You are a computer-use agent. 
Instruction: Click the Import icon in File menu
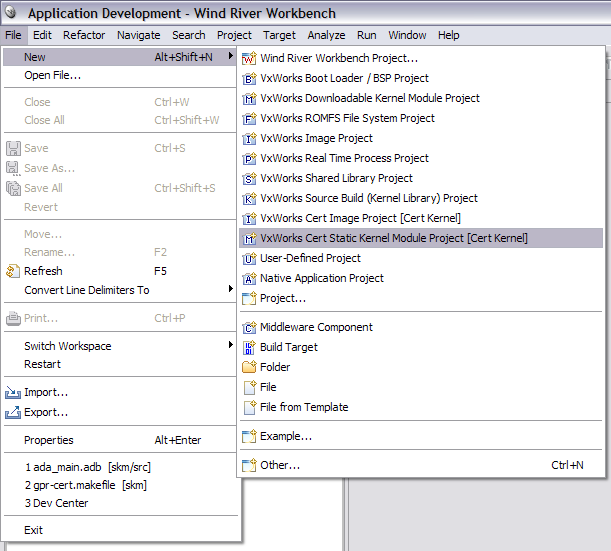click(13, 392)
